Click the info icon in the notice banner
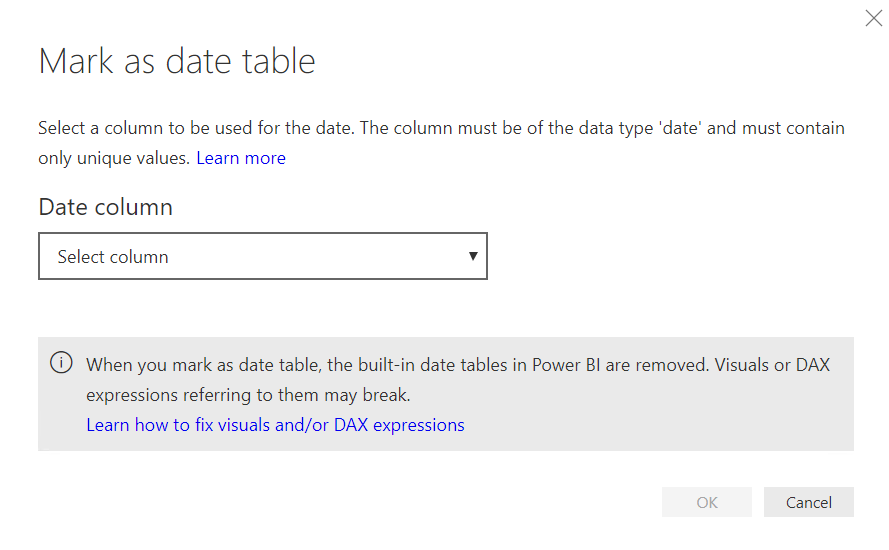The width and height of the screenshot is (889, 550). tap(61, 363)
